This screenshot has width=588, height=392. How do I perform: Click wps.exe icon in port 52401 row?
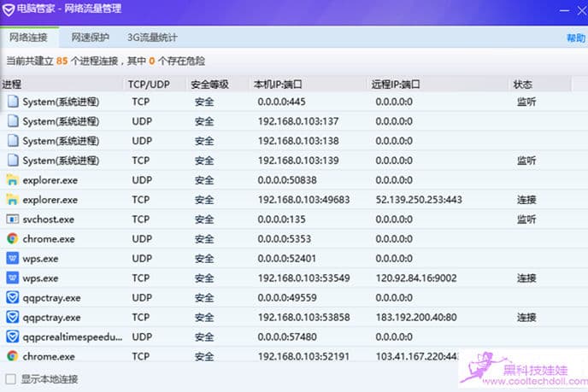pos(12,258)
